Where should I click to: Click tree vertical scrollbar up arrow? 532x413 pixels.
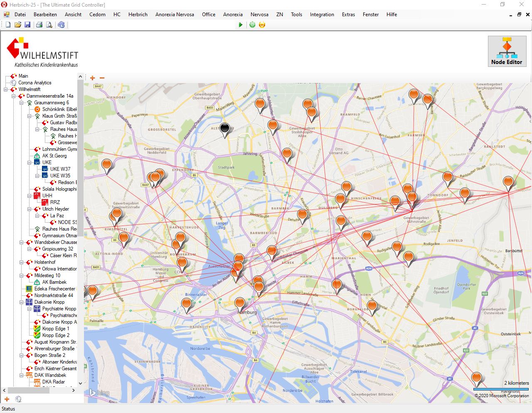(81, 76)
